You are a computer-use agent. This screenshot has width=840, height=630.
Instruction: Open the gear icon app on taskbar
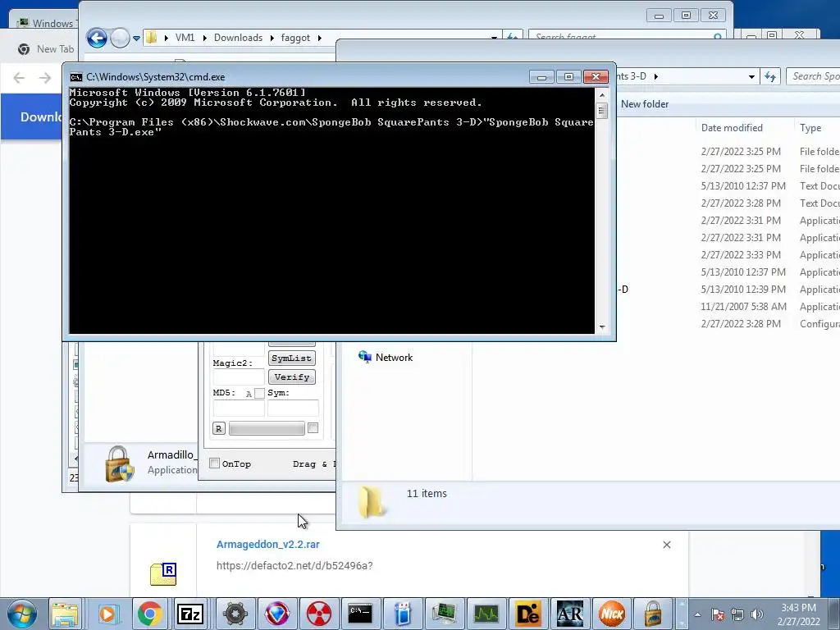pos(235,614)
